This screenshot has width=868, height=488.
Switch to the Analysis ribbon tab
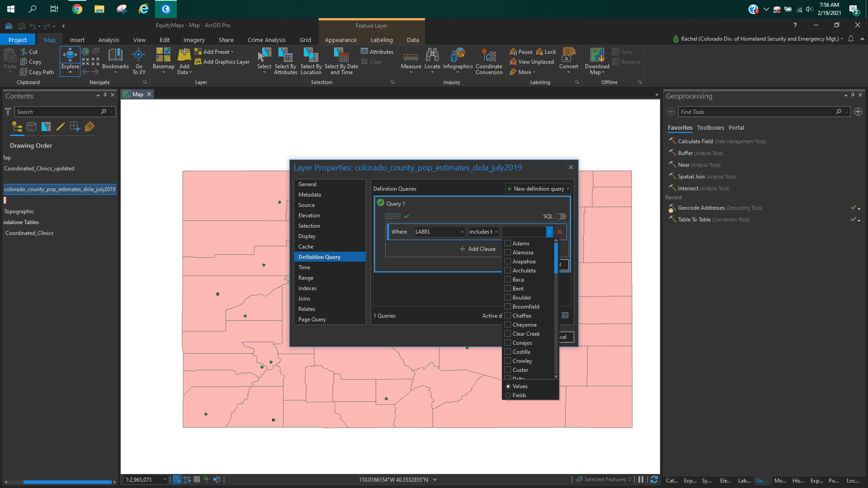[108, 40]
